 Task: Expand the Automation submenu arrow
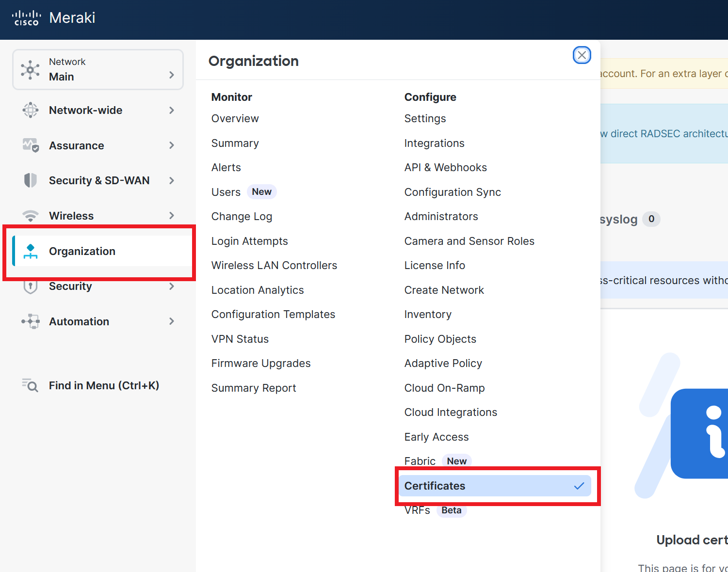tap(172, 321)
